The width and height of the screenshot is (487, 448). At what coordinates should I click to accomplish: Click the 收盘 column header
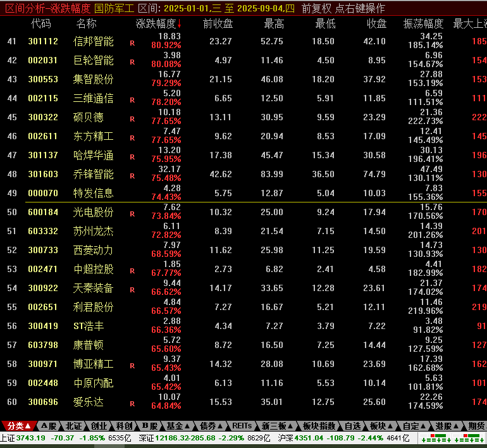click(376, 23)
